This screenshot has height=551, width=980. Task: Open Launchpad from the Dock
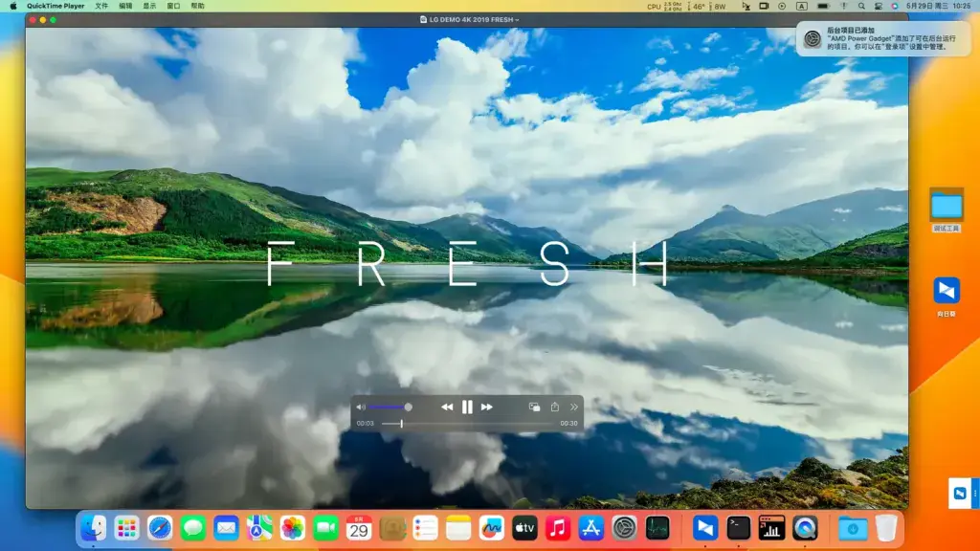pyautogui.click(x=127, y=528)
